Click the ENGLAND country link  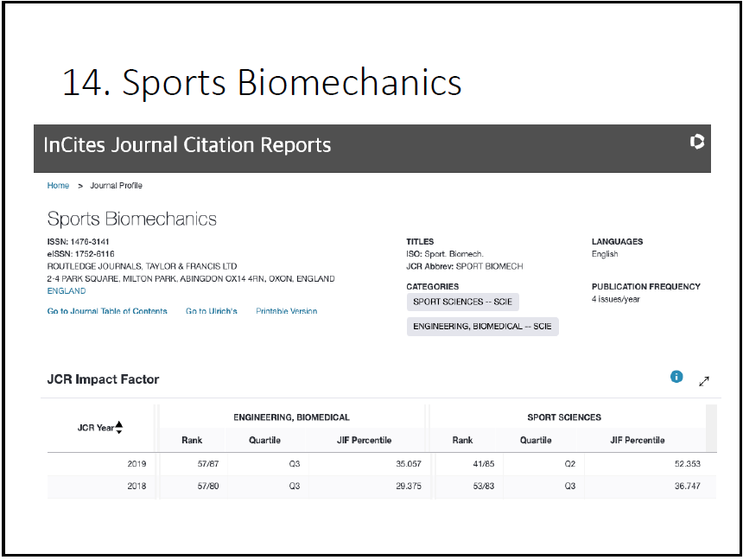67,291
